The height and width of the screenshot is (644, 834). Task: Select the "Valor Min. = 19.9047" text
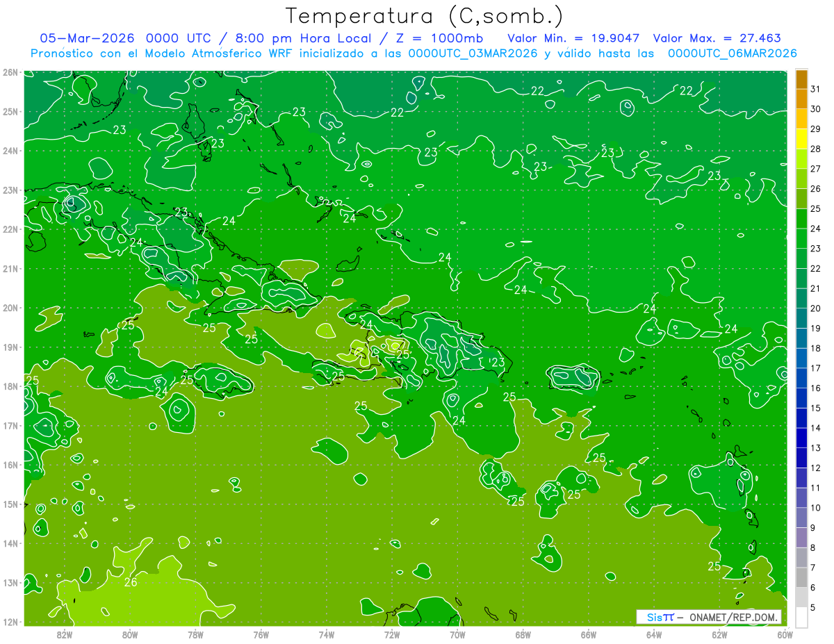pos(573,38)
